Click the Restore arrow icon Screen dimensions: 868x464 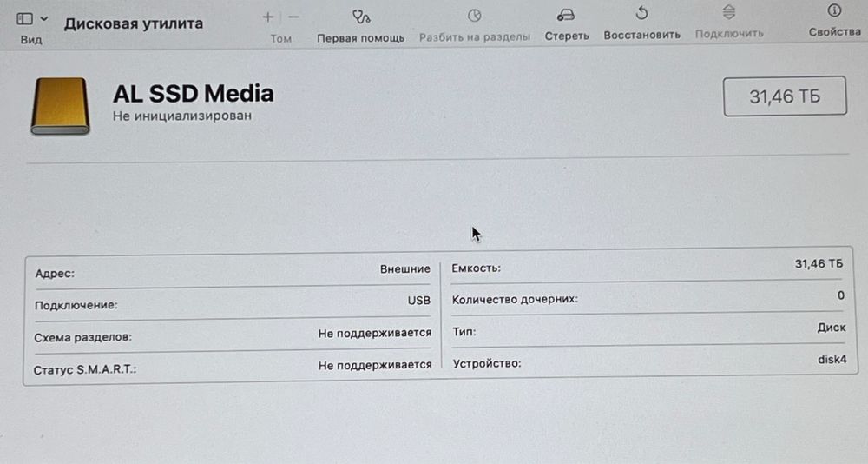tap(641, 13)
